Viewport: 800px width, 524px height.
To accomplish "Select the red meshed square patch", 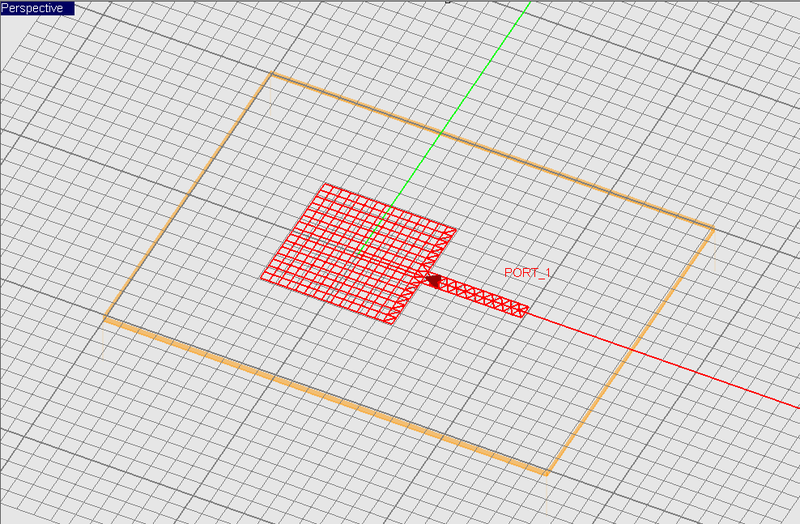I will [x=358, y=253].
